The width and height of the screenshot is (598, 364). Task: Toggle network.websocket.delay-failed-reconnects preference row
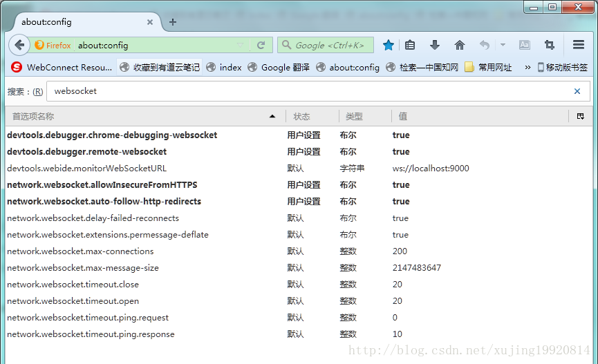[93, 218]
